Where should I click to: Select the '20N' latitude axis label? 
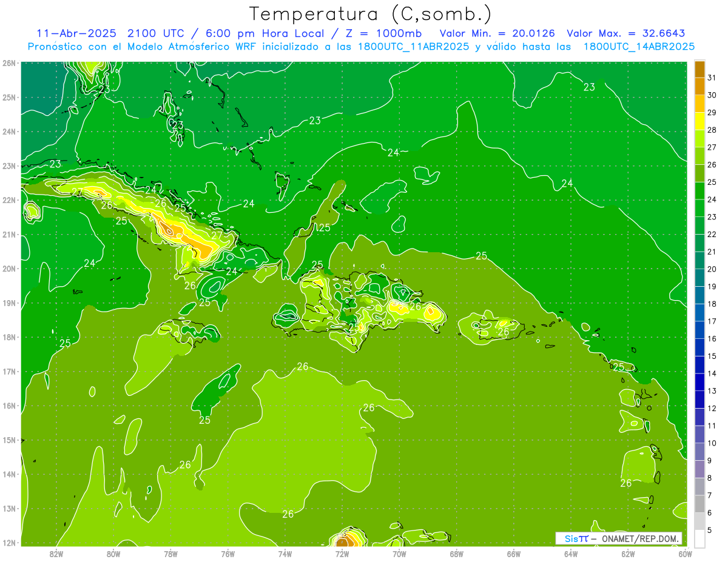pyautogui.click(x=9, y=269)
